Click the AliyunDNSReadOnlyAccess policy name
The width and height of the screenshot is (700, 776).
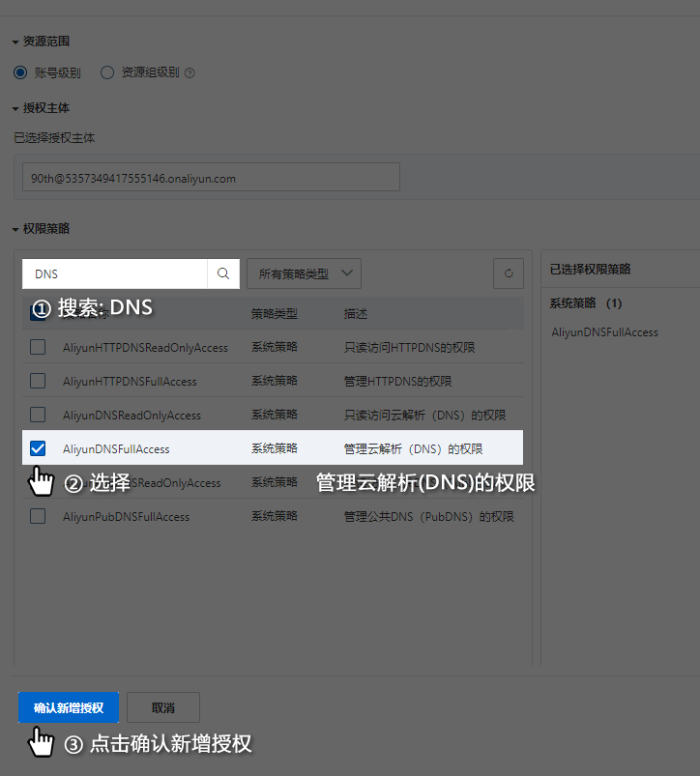tap(132, 415)
